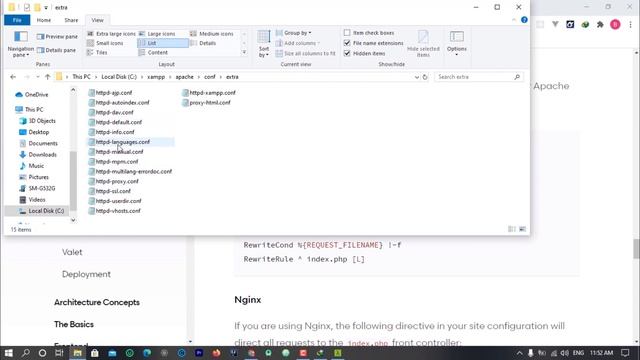Switch layout to Small icons

point(105,43)
